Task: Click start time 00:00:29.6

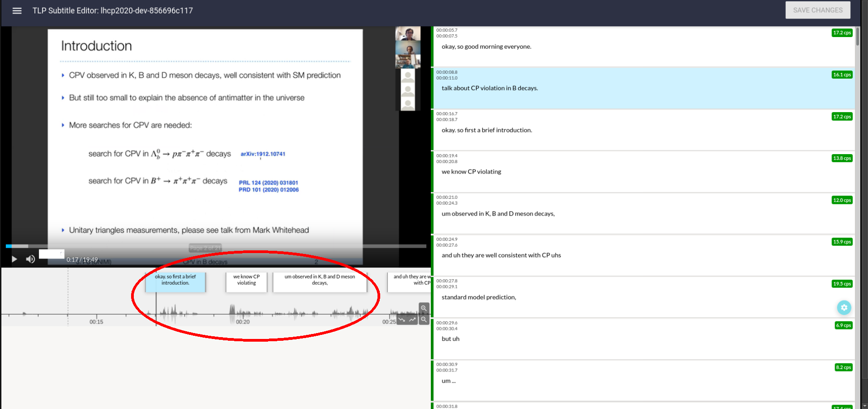Action: (447, 323)
